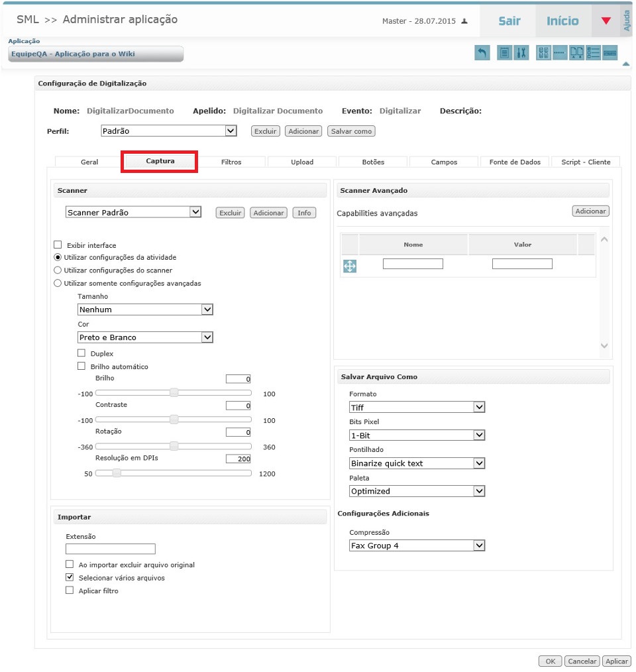Screen dimensions: 636x672
Task: Open the Compressão dropdown showing Fax Group 4
Action: coord(417,546)
